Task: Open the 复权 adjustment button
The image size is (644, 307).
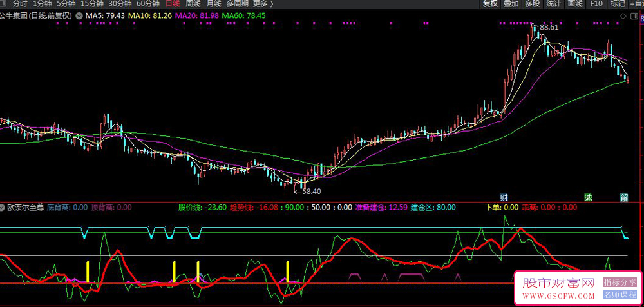Action: click(x=490, y=4)
